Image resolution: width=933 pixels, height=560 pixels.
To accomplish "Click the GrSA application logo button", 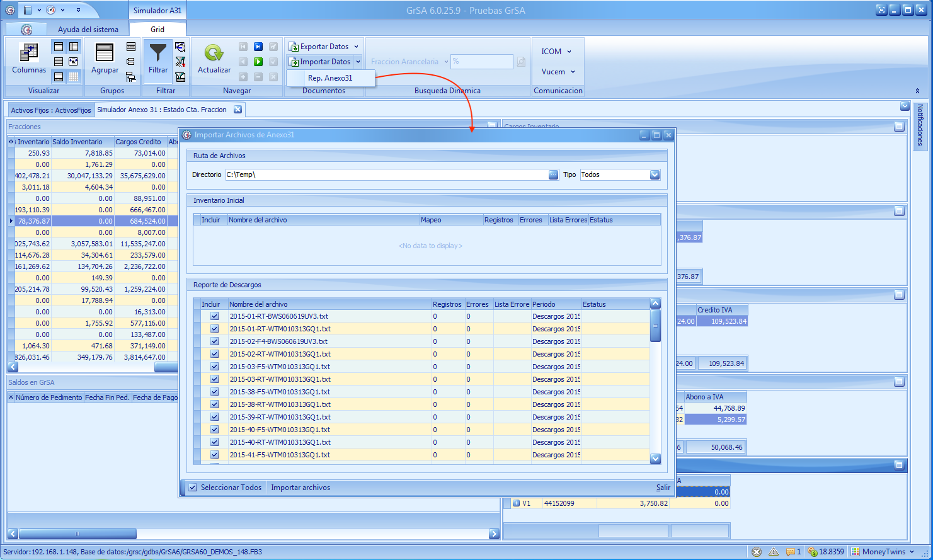I will point(10,10).
